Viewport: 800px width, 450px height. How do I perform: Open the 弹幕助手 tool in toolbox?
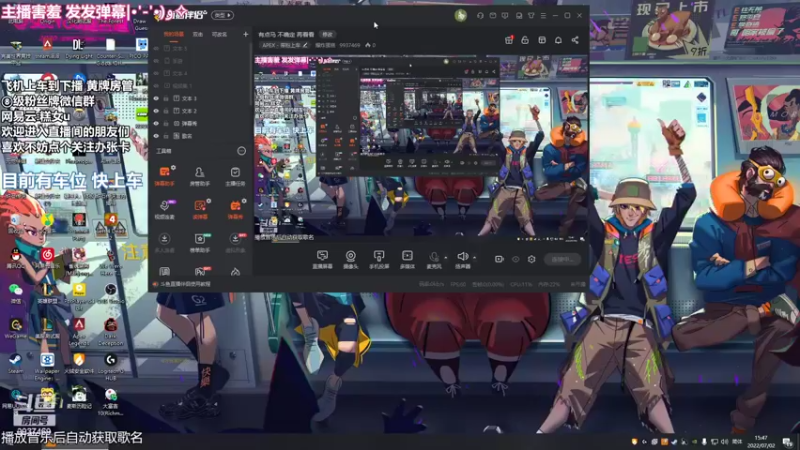(x=164, y=176)
